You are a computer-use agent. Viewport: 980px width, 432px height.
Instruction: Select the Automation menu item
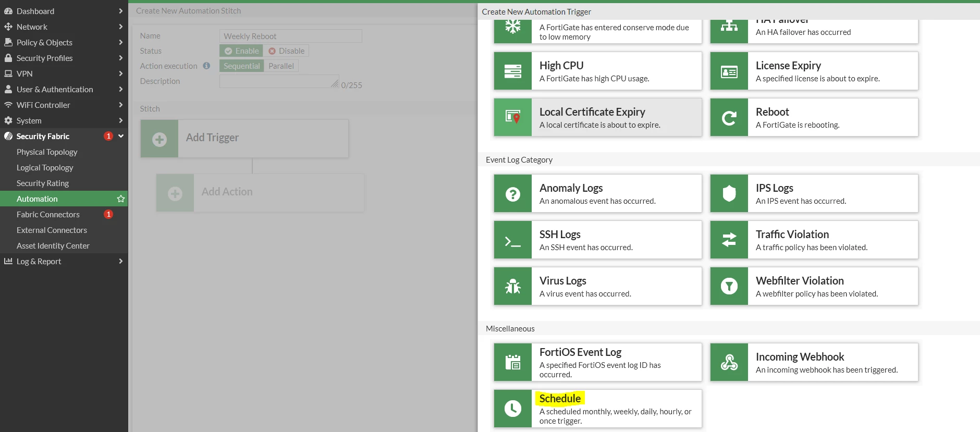coord(64,199)
